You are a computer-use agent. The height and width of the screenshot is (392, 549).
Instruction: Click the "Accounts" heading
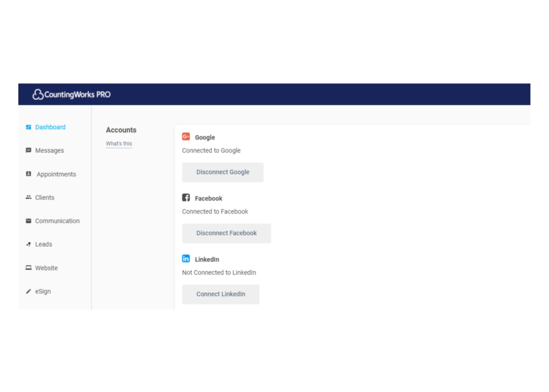[121, 130]
